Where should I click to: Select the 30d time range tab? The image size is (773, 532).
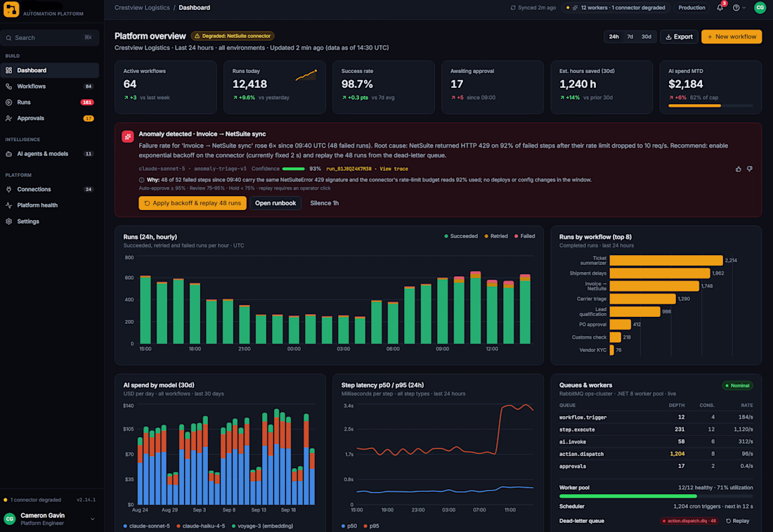click(647, 37)
